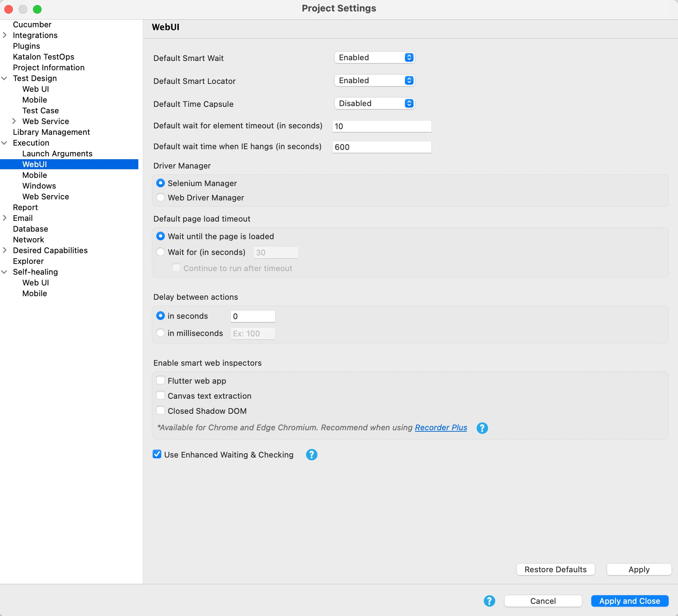Viewport: 678px width, 616px height.
Task: Open the Default Smart Locator dropdown
Action: [374, 80]
